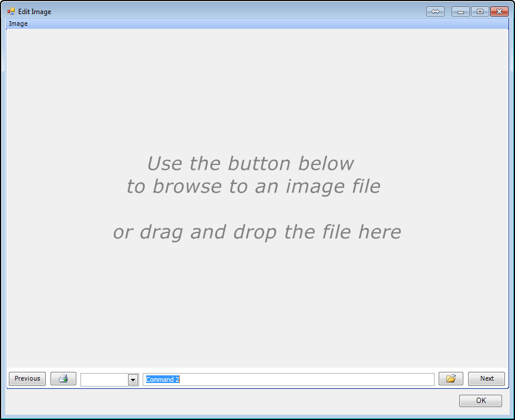
Task: Click the browse instruction text in the canvas
Action: click(253, 174)
